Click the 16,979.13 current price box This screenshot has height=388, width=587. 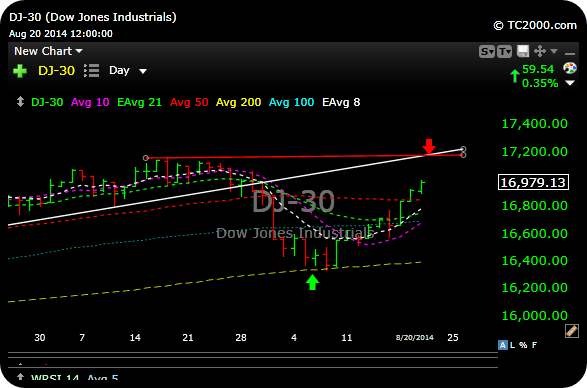[x=533, y=182]
